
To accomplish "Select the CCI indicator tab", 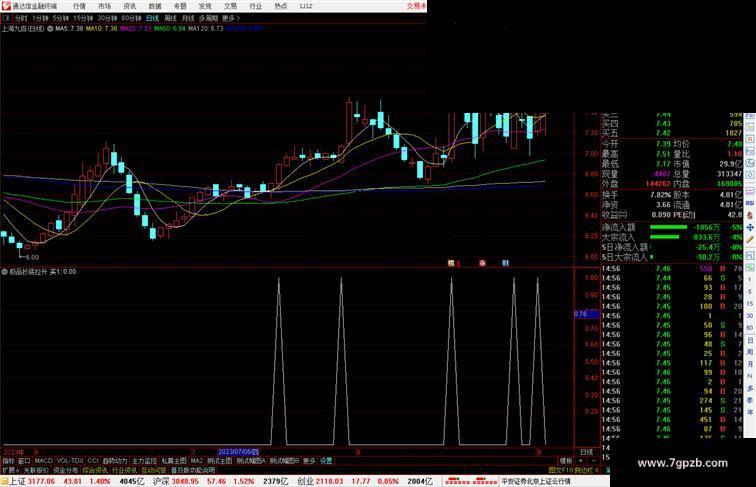I will [x=93, y=461].
